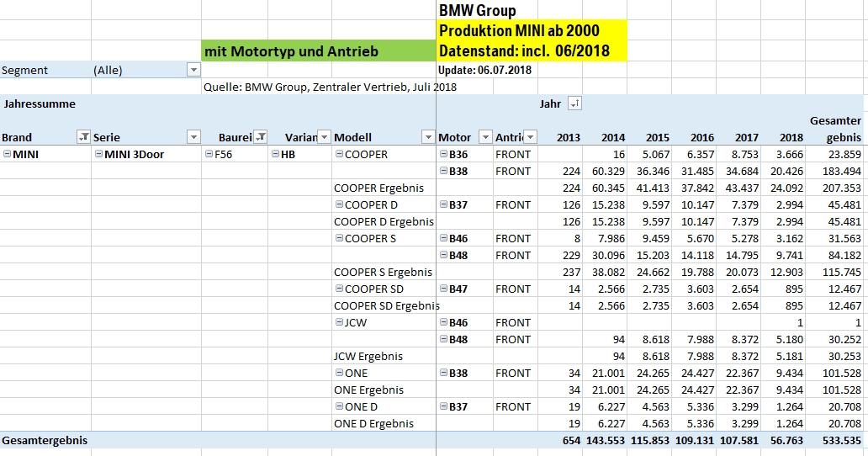Open the Variante column filter dropdown

[x=325, y=136]
